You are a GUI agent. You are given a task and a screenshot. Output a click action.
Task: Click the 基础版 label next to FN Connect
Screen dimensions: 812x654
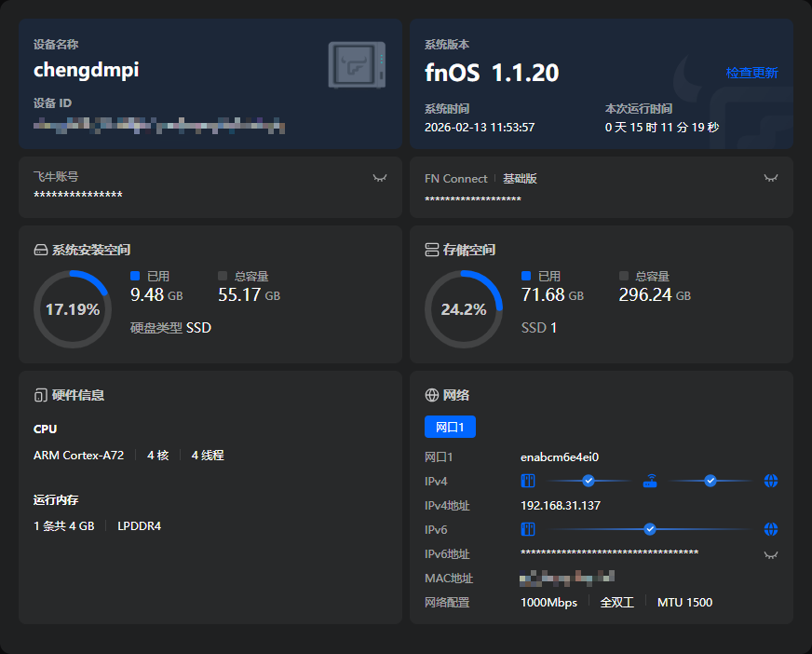coord(520,179)
